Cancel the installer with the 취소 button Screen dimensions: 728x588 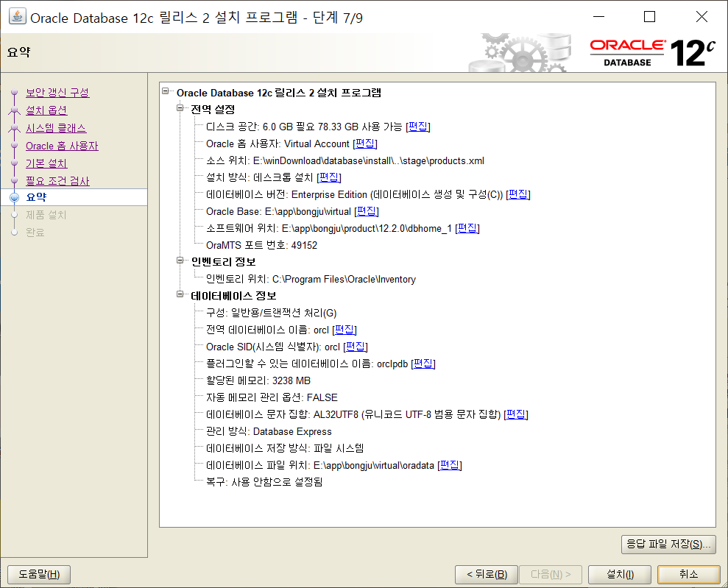click(x=688, y=575)
